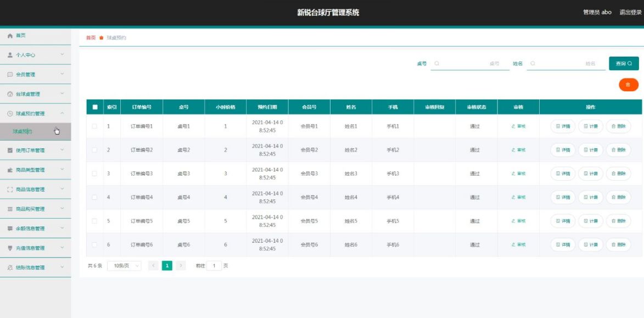
Task: Click the list icon beside 商品购买管理
Action: coord(10,209)
